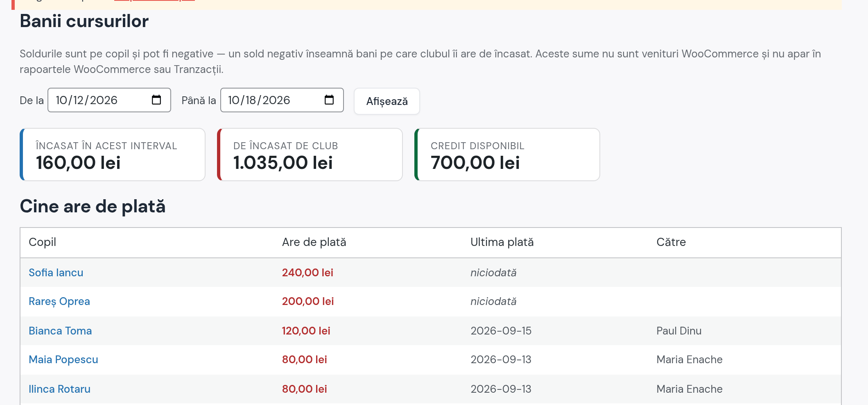The image size is (868, 405).
Task: Select the Ultima plată column header
Action: point(502,242)
